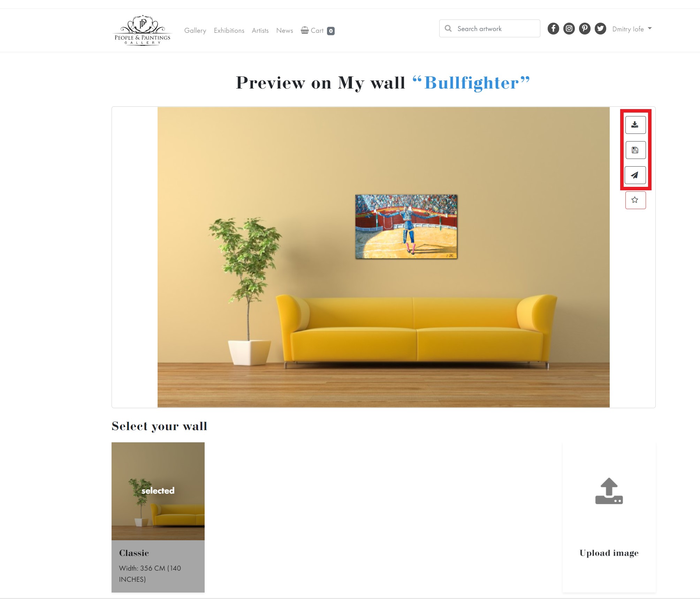Screen dimensions: 700x603
Task: Click the floppy disk save icon
Action: [x=635, y=150]
